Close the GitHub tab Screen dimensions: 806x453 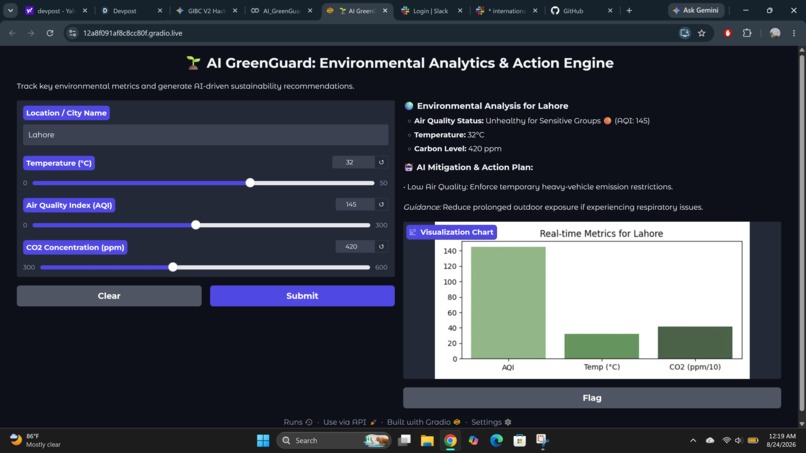click(610, 10)
